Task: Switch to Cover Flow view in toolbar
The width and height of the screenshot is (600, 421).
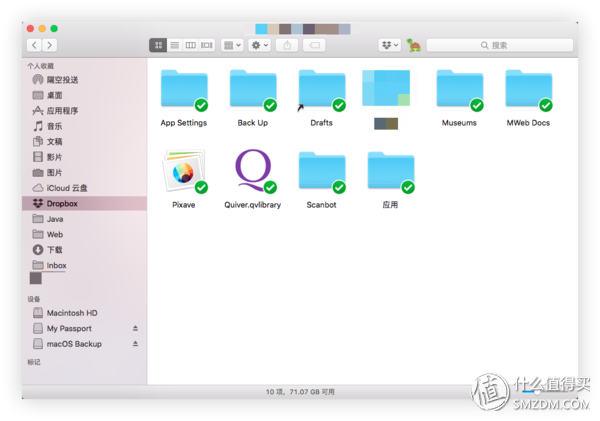Action: tap(207, 46)
